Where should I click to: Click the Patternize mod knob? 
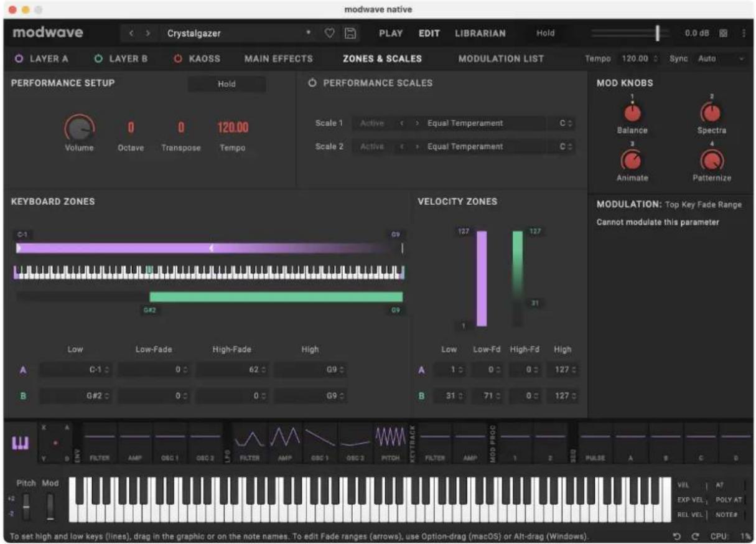click(x=712, y=161)
